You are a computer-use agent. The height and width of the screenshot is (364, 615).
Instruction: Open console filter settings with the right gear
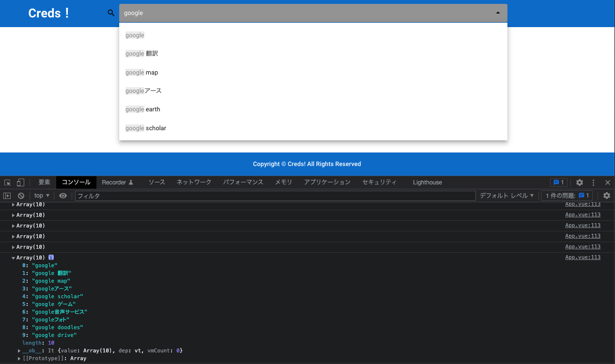tap(607, 195)
